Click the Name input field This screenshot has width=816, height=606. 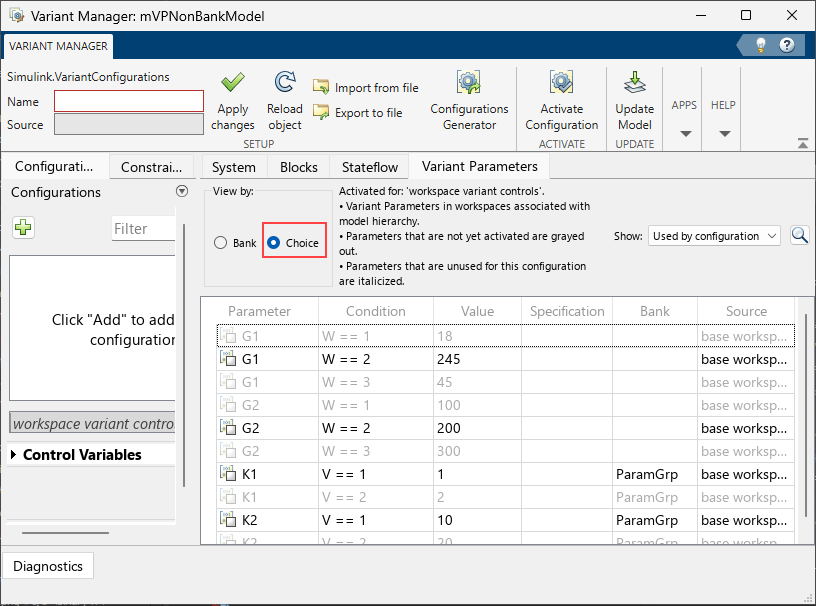pyautogui.click(x=129, y=101)
